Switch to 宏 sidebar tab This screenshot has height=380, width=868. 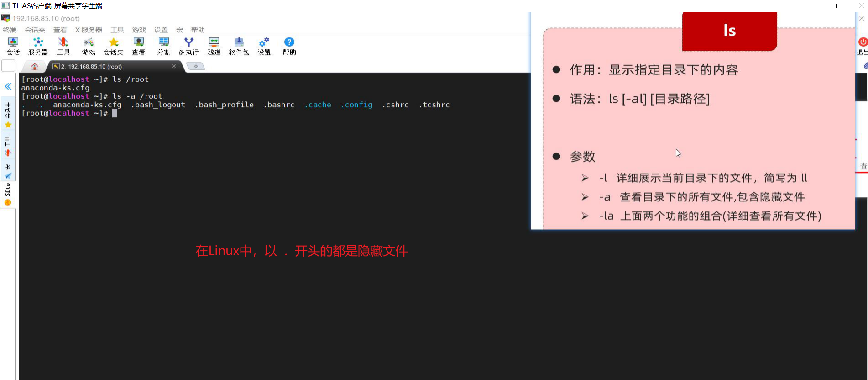[x=8, y=170]
